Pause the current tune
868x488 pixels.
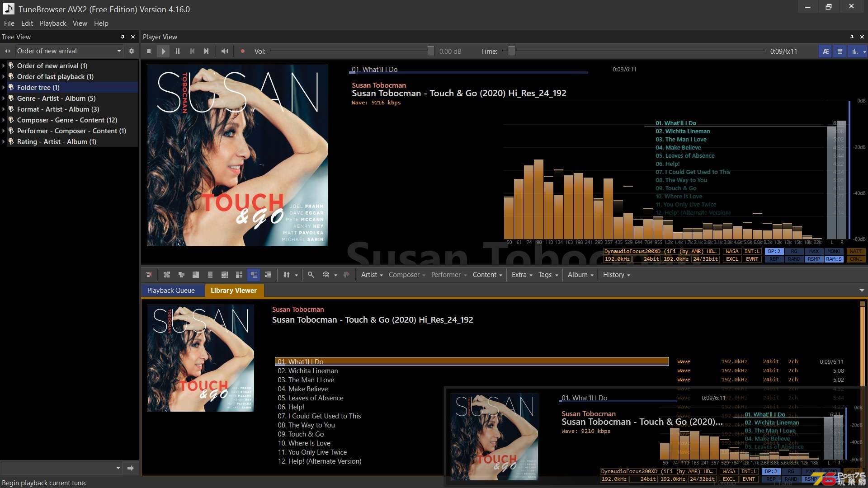tap(178, 51)
